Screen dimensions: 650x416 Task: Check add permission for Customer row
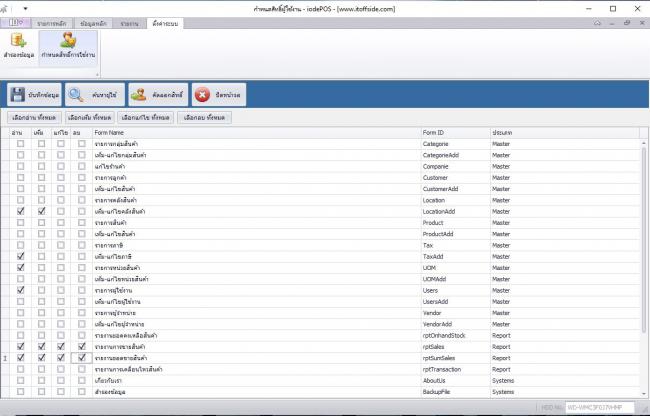coord(41,177)
